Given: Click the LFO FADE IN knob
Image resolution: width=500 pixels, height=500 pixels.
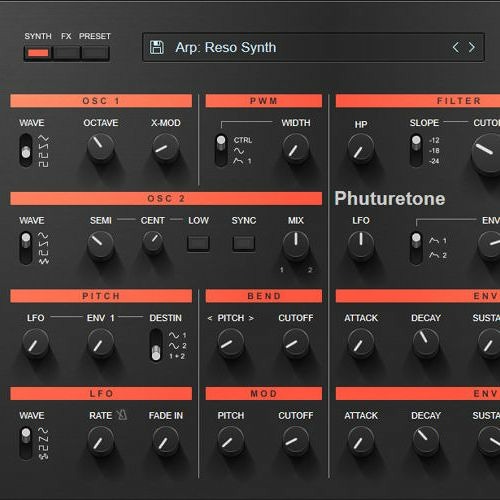Looking at the screenshot, I should pyautogui.click(x=166, y=440).
